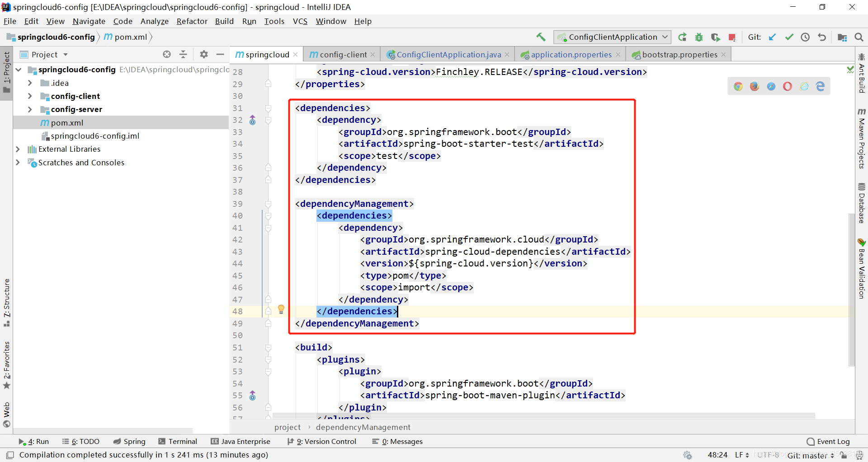868x462 pixels.
Task: Click the intention light bulb on line 48
Action: (x=281, y=309)
